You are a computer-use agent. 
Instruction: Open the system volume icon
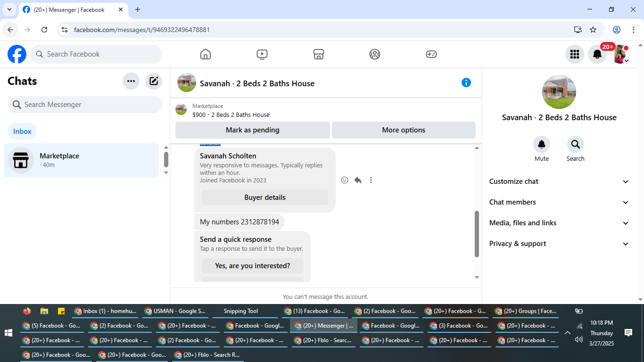[x=579, y=339]
